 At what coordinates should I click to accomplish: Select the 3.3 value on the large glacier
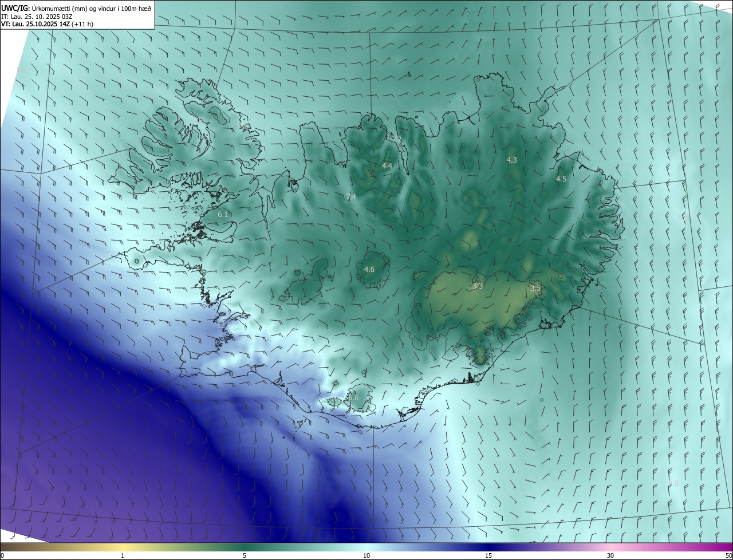(478, 286)
